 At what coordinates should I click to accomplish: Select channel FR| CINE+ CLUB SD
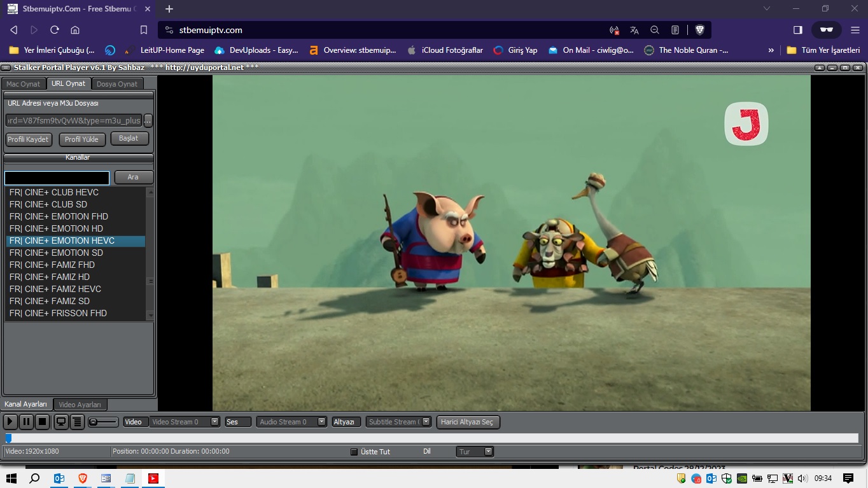76,204
